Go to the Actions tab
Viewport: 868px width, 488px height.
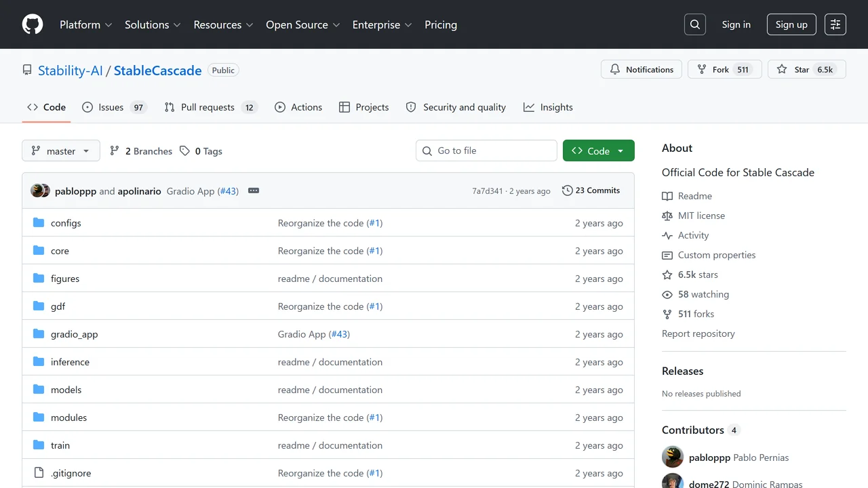tap(298, 107)
